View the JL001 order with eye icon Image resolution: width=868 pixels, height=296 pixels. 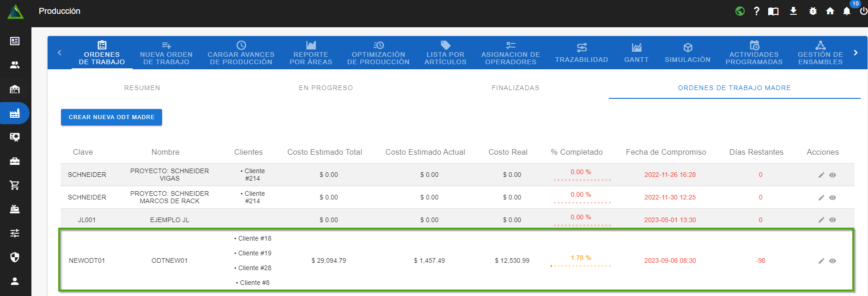coord(832,220)
